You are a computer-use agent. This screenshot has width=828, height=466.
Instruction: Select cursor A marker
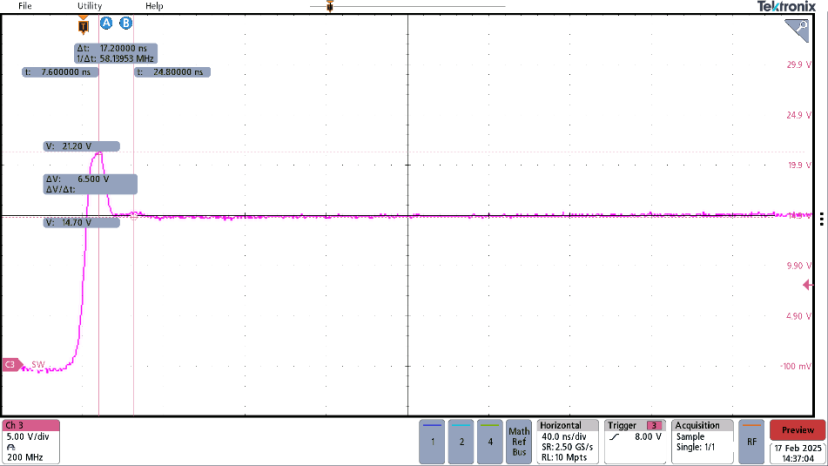(107, 23)
